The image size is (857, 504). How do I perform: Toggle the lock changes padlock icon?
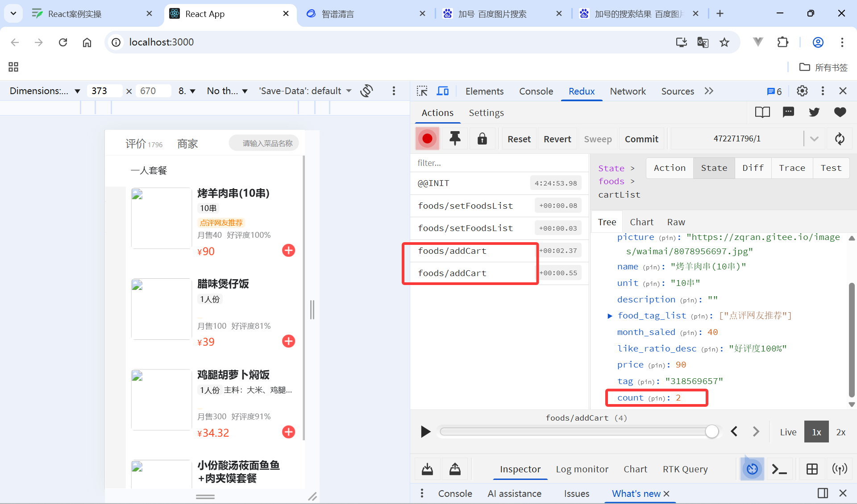pos(482,139)
